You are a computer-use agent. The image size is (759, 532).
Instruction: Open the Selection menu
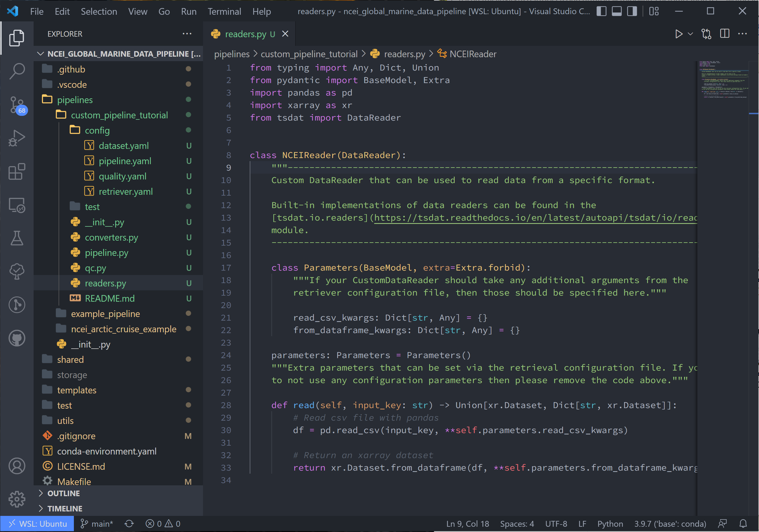(x=99, y=12)
